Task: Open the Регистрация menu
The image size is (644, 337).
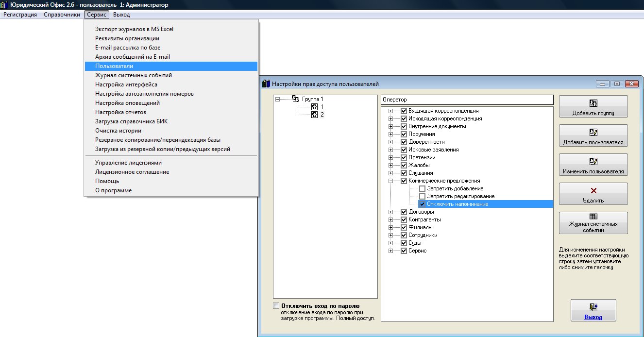Action: pos(20,15)
